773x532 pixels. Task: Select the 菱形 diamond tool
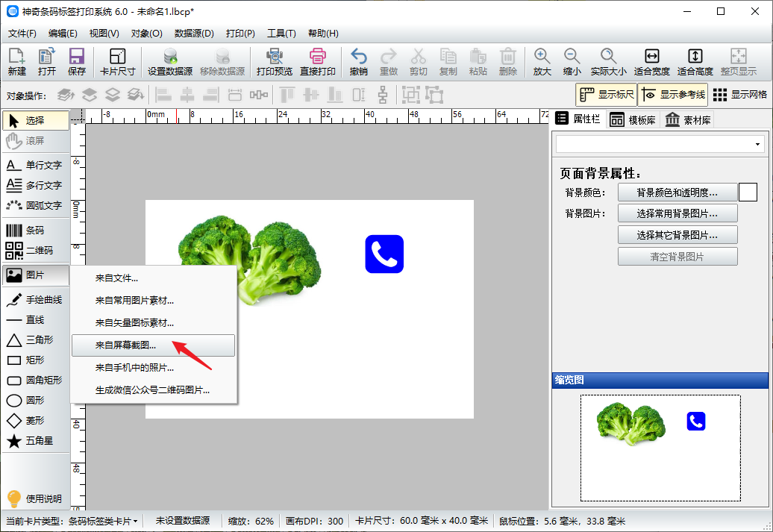coord(36,421)
